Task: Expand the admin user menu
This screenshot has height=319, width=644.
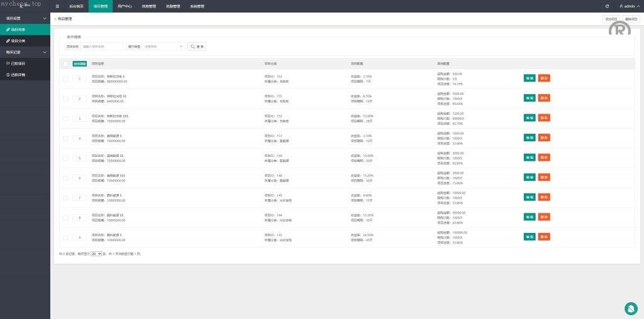Action: 629,6
